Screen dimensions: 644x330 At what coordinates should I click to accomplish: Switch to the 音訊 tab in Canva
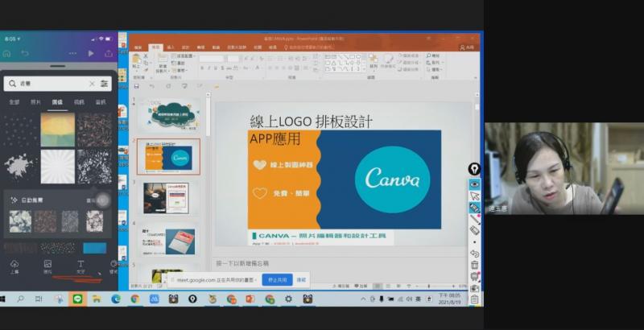pos(101,102)
